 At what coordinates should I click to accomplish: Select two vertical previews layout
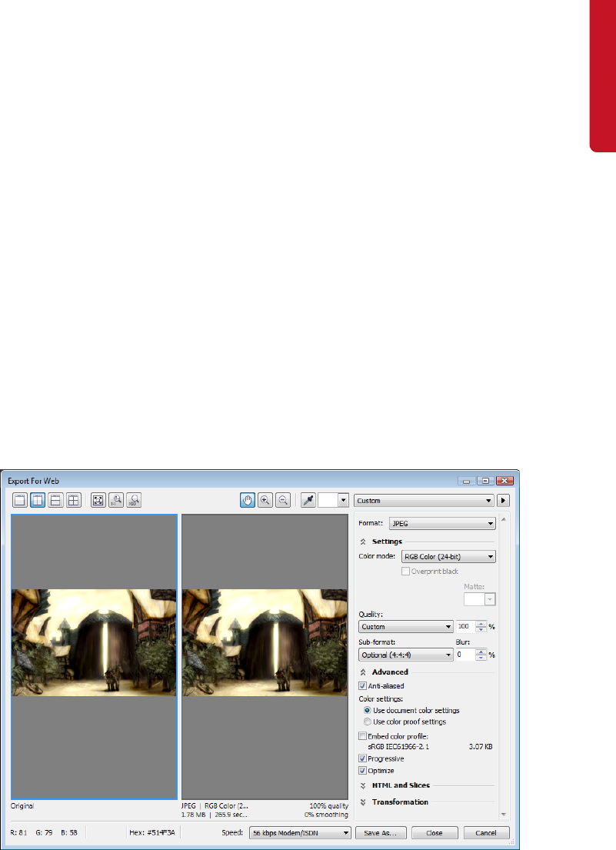(x=38, y=500)
